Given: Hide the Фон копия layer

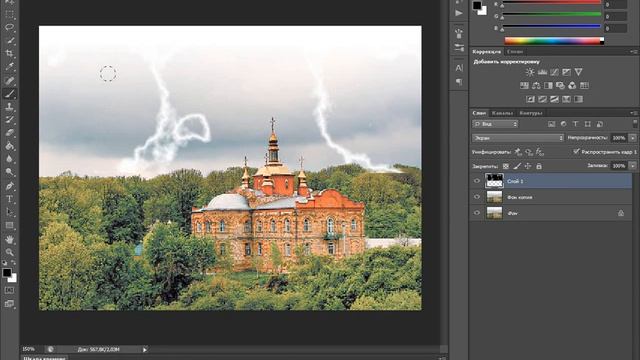Looking at the screenshot, I should (477, 197).
